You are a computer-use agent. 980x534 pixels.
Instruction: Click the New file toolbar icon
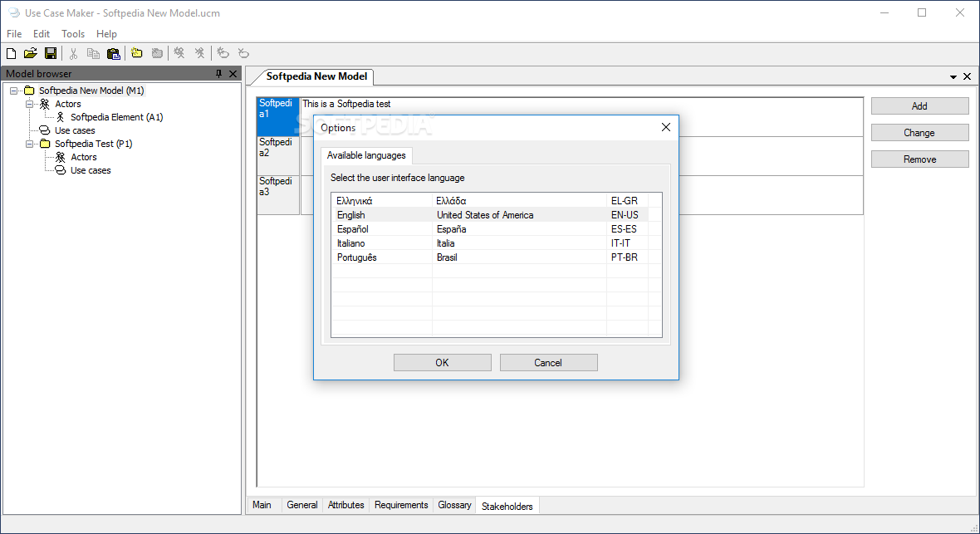tap(12, 54)
